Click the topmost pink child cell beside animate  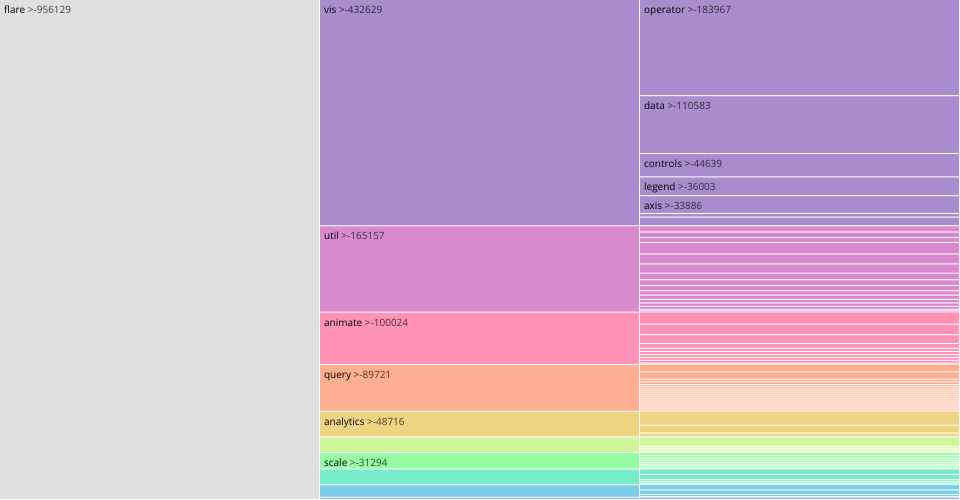click(799, 318)
